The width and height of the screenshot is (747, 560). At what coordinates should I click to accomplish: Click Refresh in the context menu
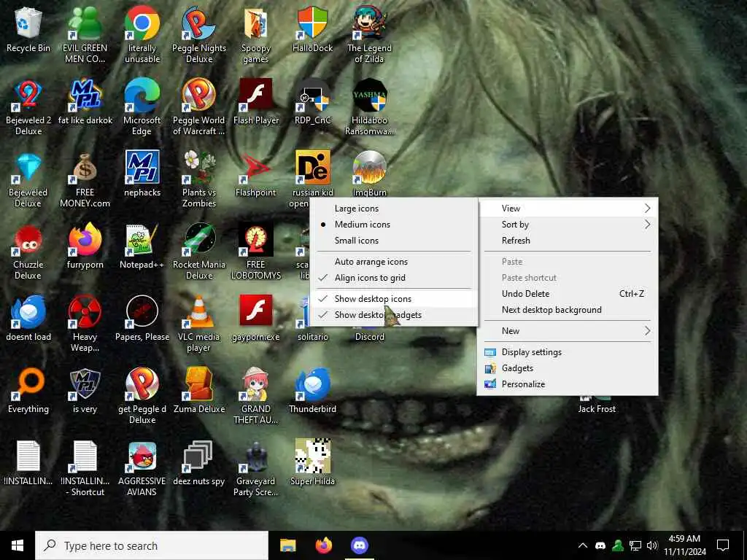pyautogui.click(x=568, y=241)
